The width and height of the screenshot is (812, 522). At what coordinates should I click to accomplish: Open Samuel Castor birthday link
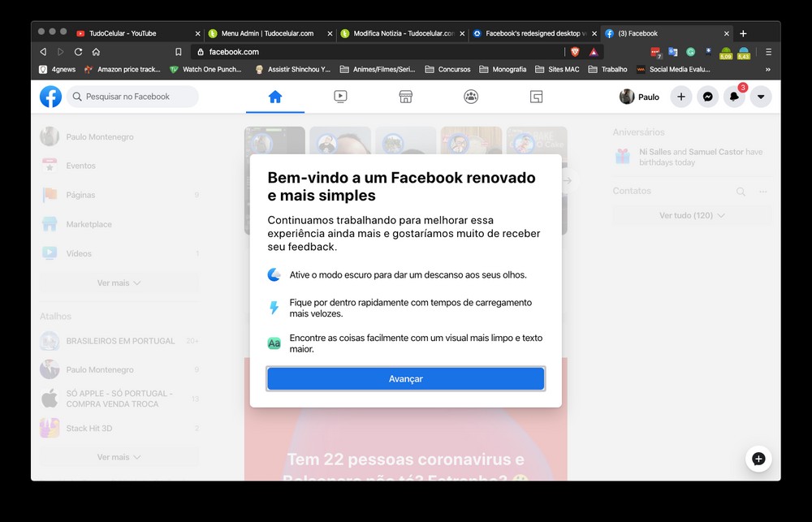coord(715,152)
